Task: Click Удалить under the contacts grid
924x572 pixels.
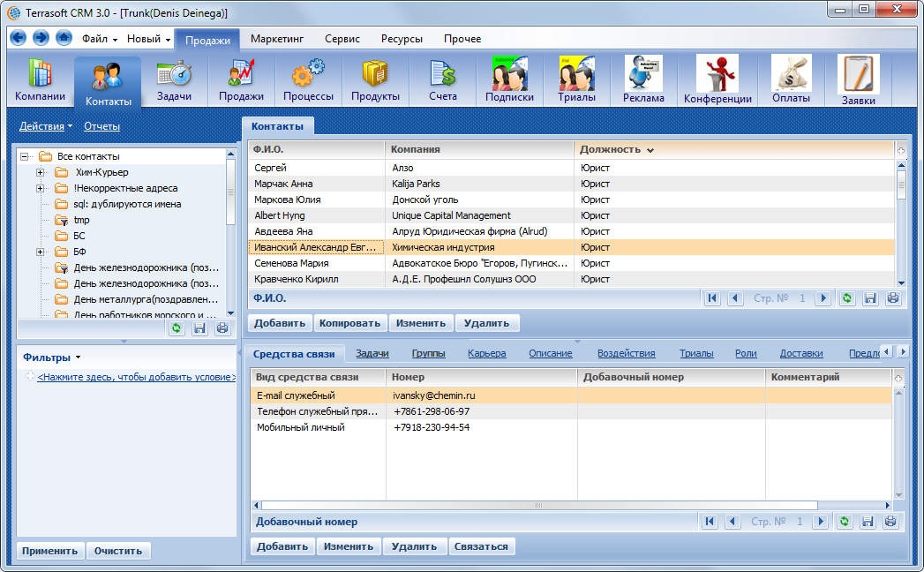Action: (486, 323)
